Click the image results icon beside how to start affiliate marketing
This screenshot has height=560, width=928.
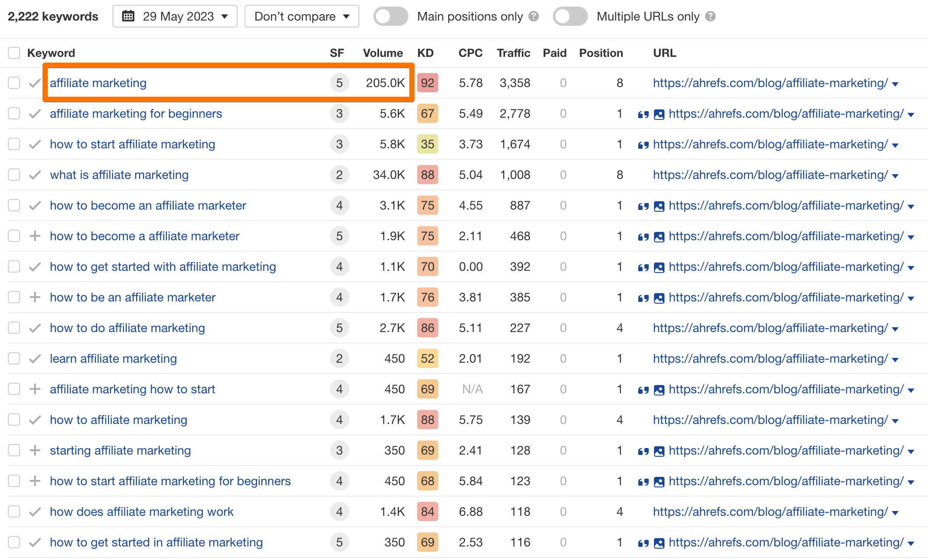coord(660,144)
